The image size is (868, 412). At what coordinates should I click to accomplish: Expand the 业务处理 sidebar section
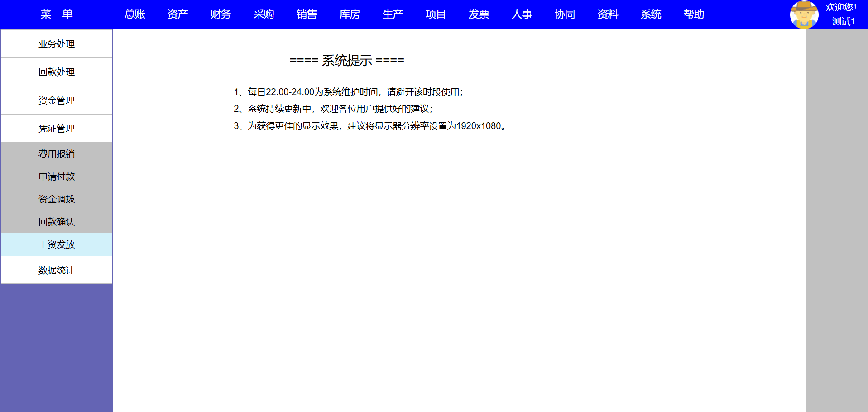(x=57, y=44)
